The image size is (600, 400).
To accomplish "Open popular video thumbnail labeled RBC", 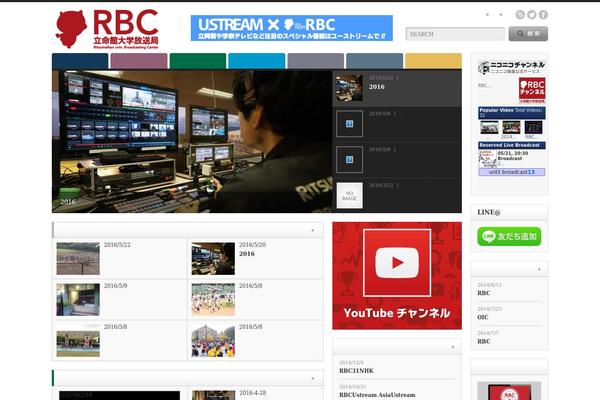I will click(x=533, y=127).
